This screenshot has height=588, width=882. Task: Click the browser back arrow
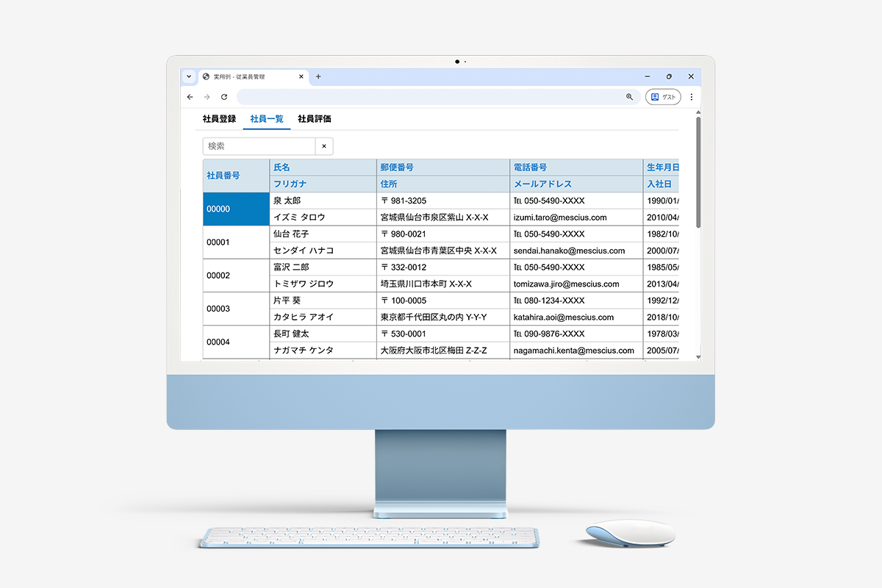tap(190, 97)
